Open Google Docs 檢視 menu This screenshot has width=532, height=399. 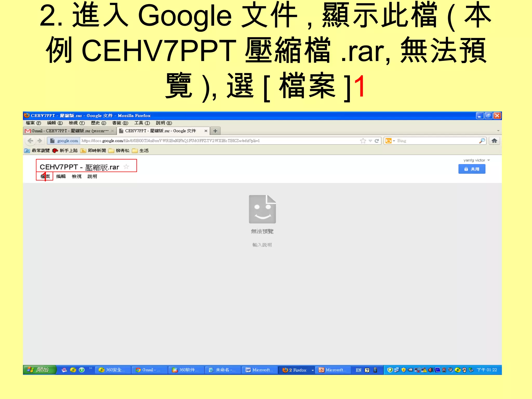(x=77, y=176)
